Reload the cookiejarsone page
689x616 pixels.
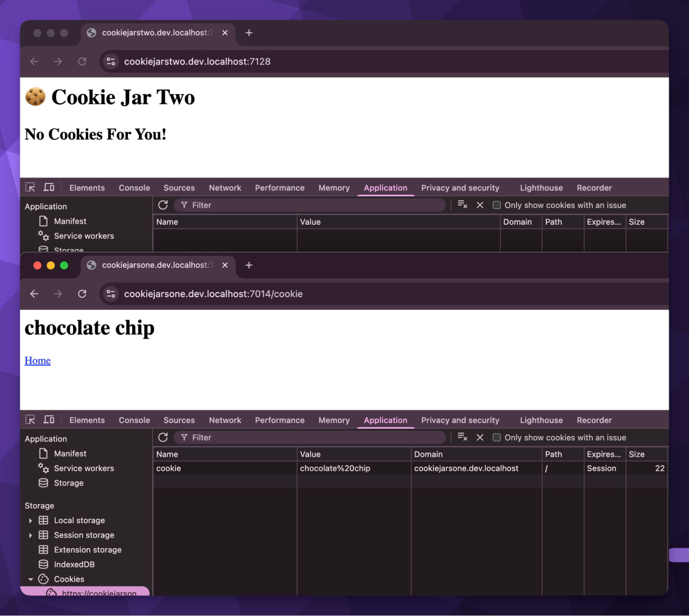pyautogui.click(x=82, y=294)
